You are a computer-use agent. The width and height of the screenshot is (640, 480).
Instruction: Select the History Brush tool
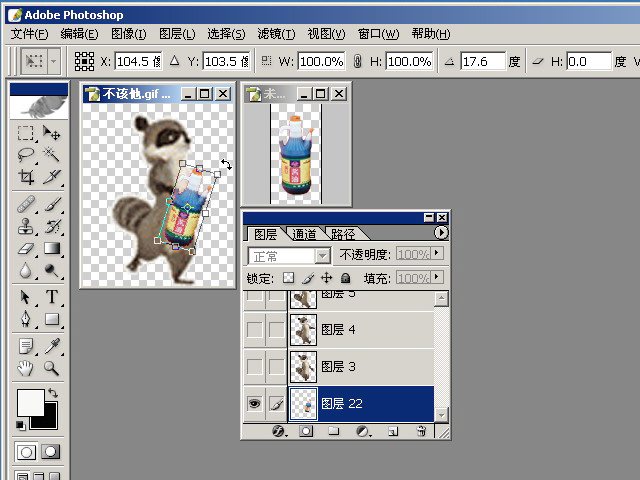pyautogui.click(x=51, y=226)
